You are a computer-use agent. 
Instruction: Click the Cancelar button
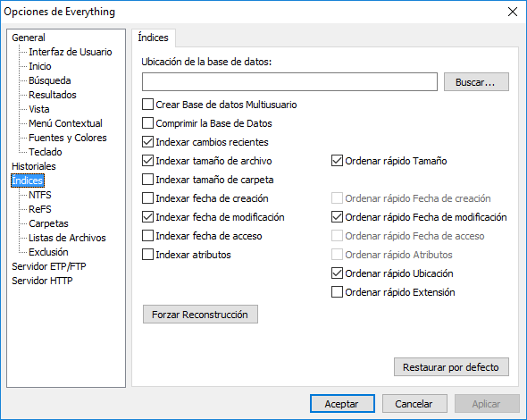pyautogui.click(x=414, y=404)
